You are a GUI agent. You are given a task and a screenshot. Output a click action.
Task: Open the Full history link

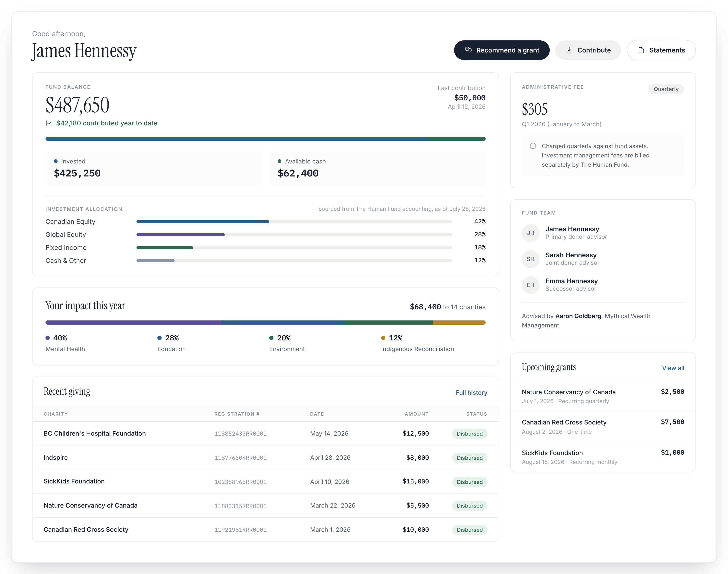pos(471,392)
